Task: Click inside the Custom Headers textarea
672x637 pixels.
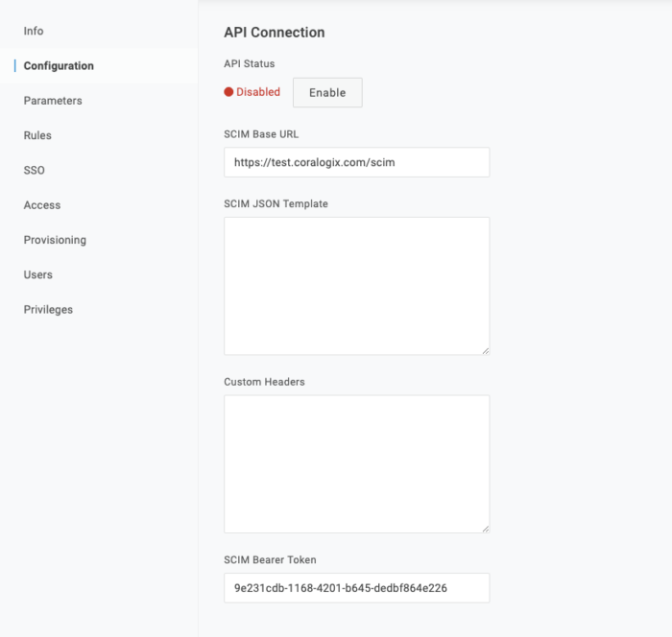Action: tap(356, 464)
